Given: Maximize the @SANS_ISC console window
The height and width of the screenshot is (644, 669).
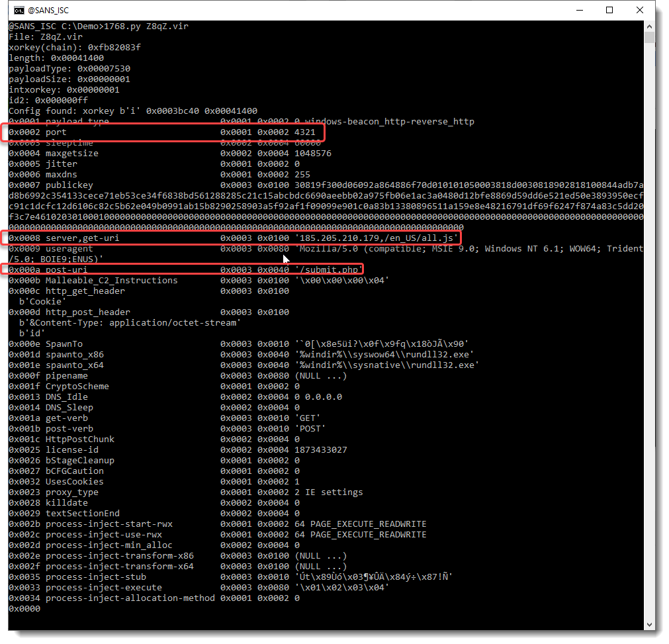Looking at the screenshot, I should [x=609, y=10].
